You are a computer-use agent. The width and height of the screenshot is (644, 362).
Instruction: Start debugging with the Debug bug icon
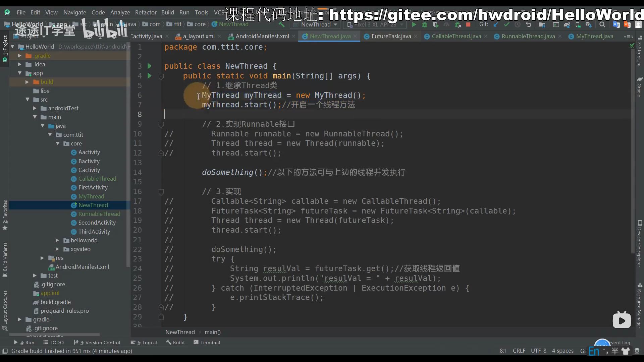tap(425, 24)
